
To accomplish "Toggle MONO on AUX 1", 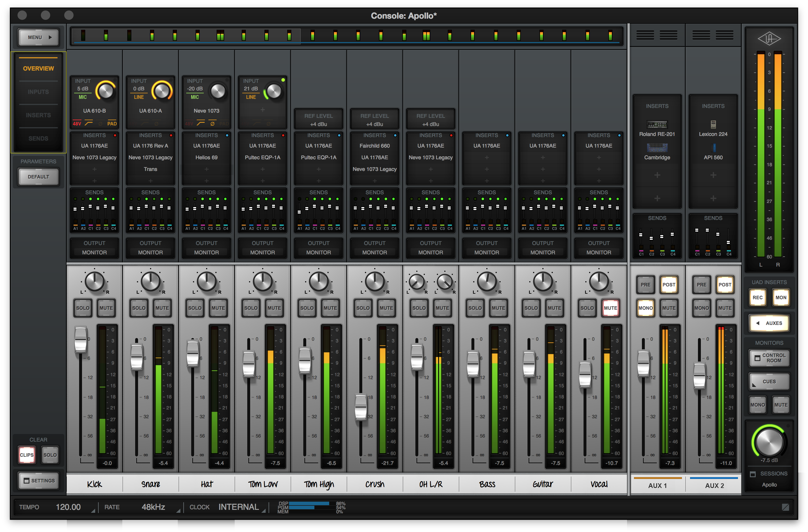I will tap(645, 308).
